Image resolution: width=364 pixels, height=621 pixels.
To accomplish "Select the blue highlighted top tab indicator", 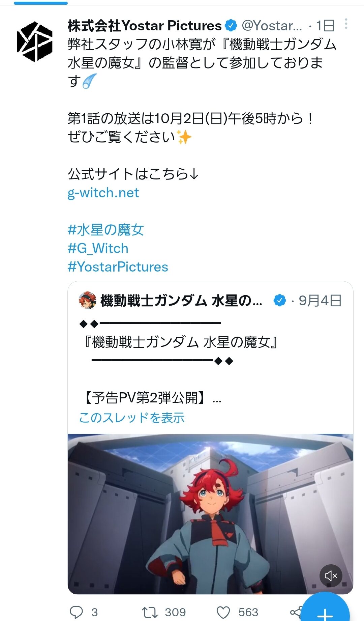I will [x=41, y=3].
